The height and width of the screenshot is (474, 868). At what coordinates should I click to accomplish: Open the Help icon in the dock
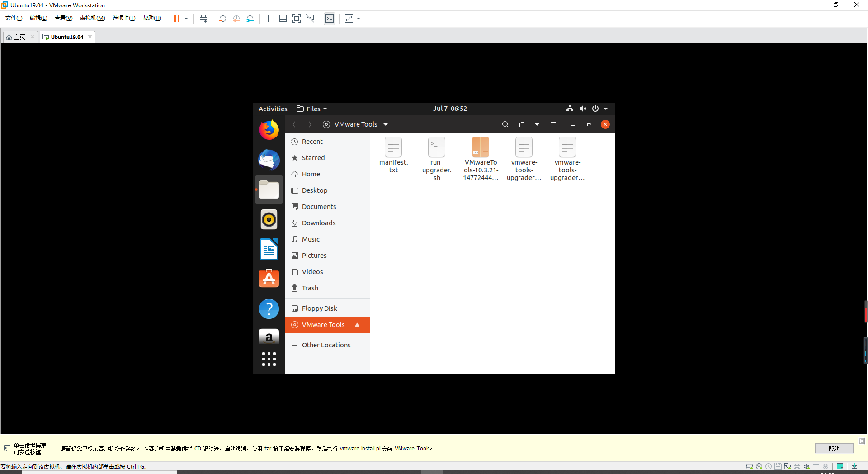click(269, 309)
